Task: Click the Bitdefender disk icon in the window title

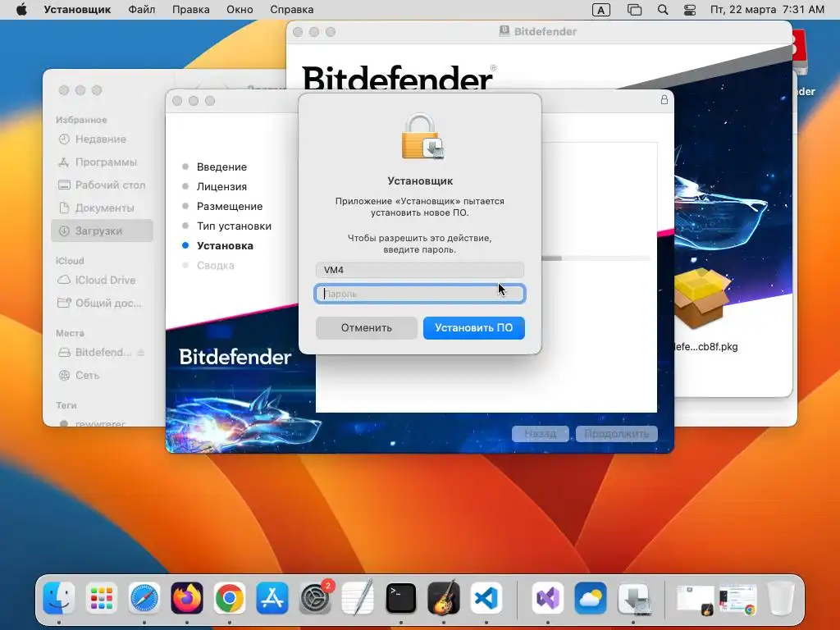Action: click(504, 31)
